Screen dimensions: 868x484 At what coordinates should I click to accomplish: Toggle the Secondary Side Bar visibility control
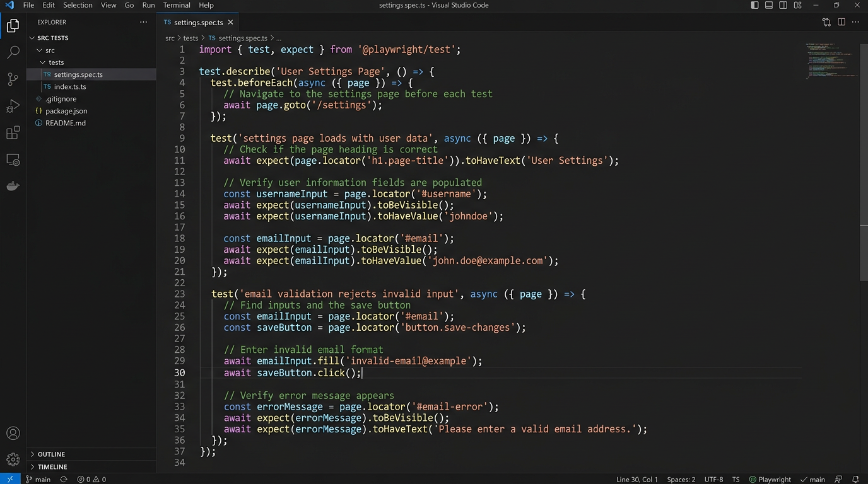(x=782, y=5)
